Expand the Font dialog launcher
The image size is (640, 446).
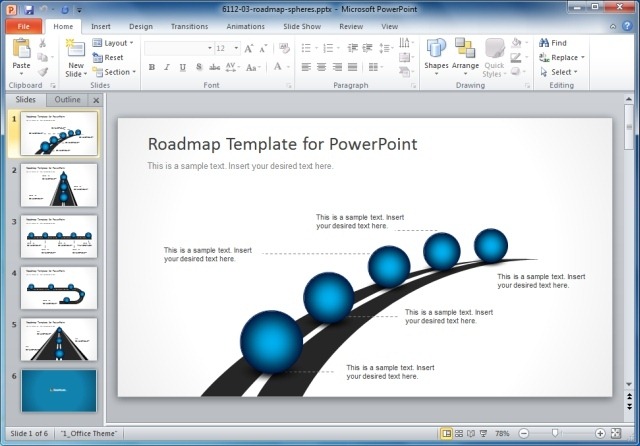coord(289,86)
